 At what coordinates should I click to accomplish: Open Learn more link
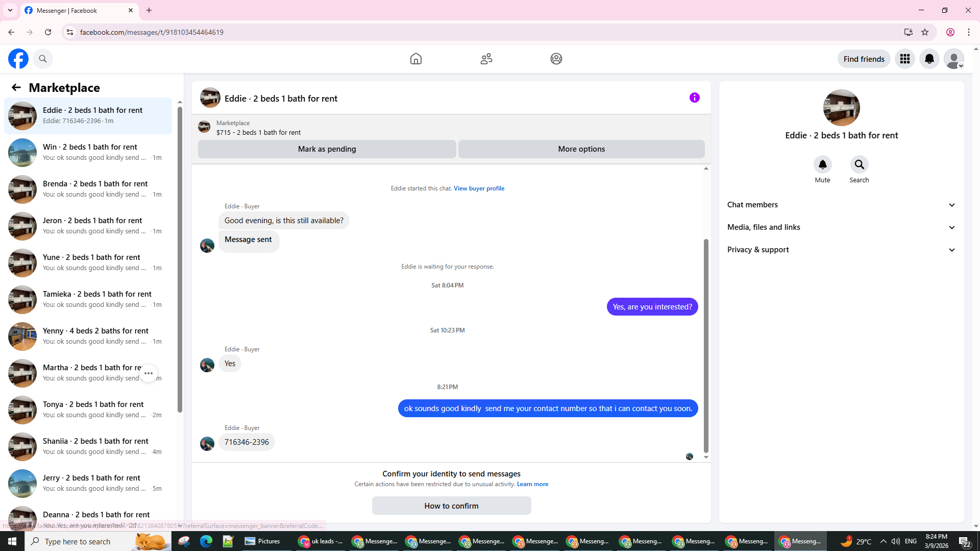(x=532, y=484)
